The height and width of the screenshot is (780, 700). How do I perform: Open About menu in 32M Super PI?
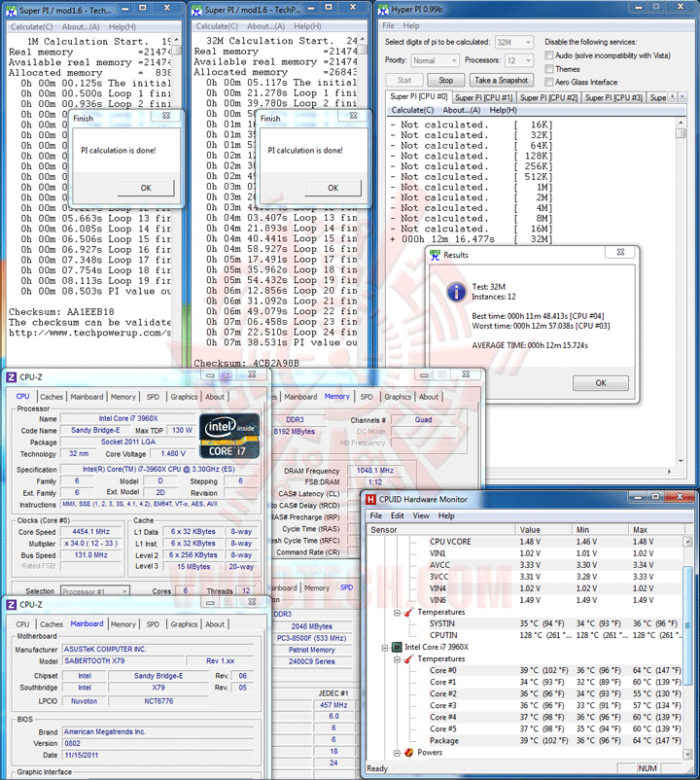266,26
